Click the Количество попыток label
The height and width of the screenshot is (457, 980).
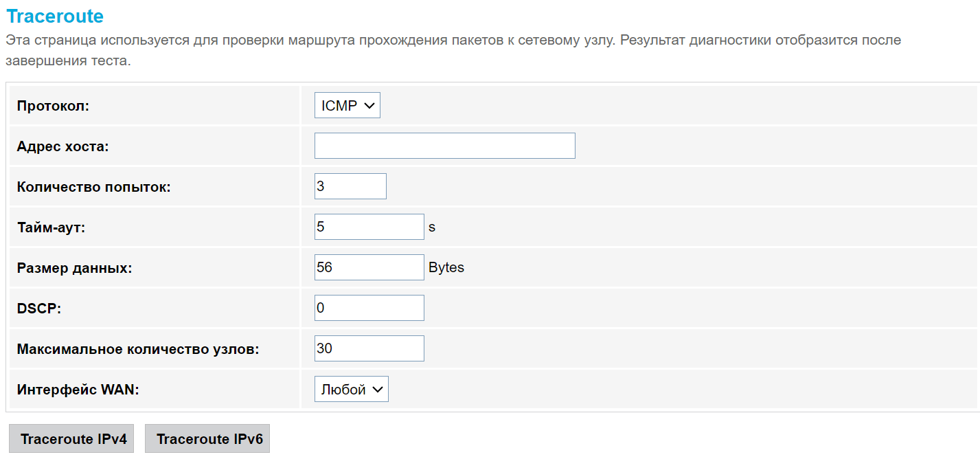coord(93,187)
